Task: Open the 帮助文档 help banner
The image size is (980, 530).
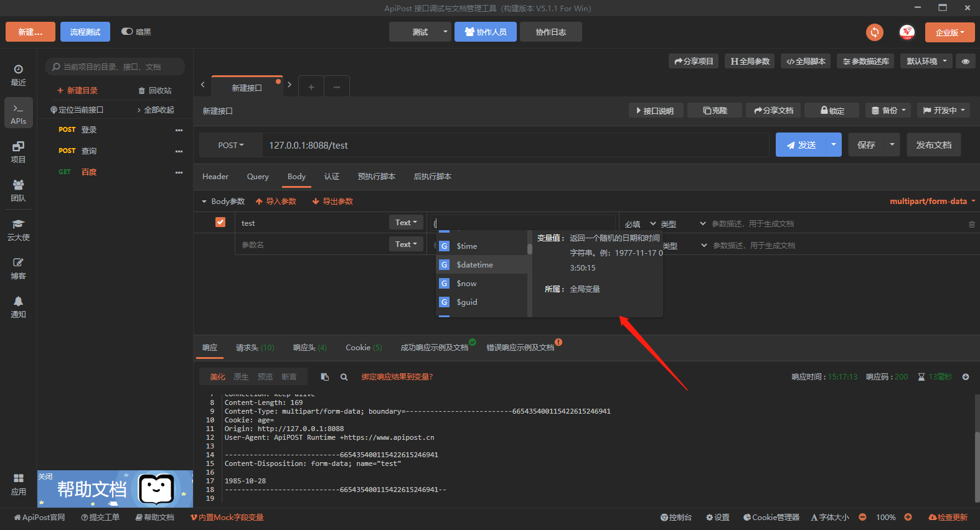Action: tap(115, 489)
